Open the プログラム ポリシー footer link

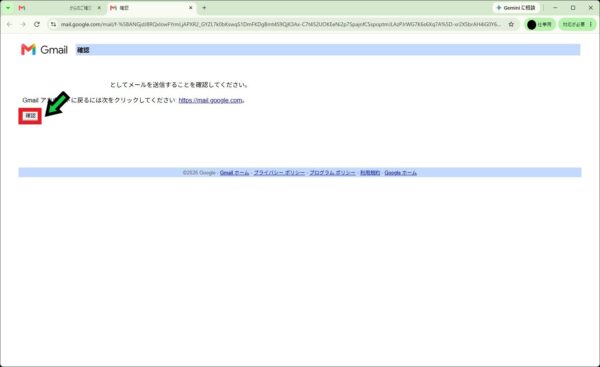point(333,173)
